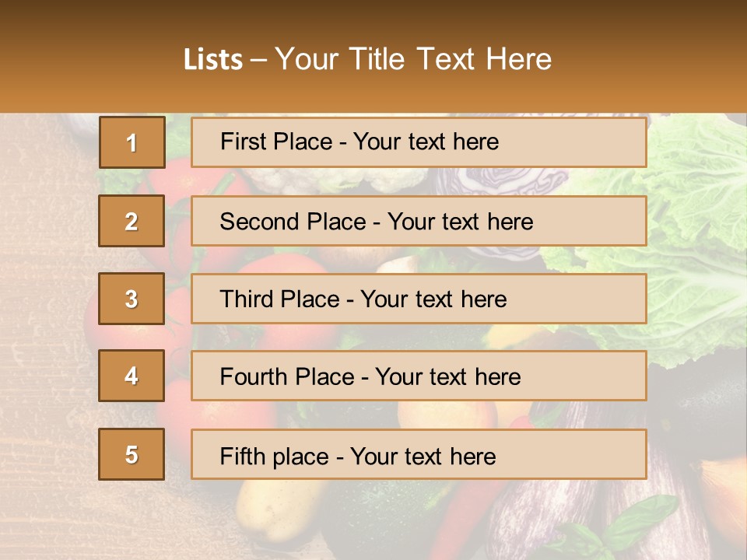Click the number 5 box
747x560 pixels.
pyautogui.click(x=132, y=454)
